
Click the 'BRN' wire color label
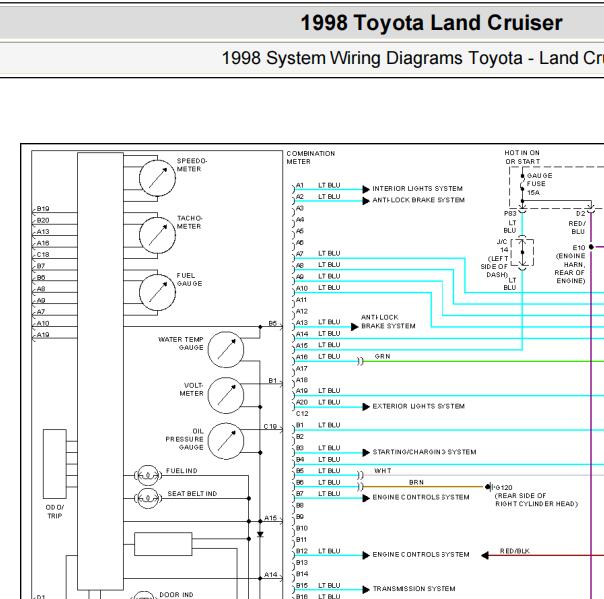416,482
